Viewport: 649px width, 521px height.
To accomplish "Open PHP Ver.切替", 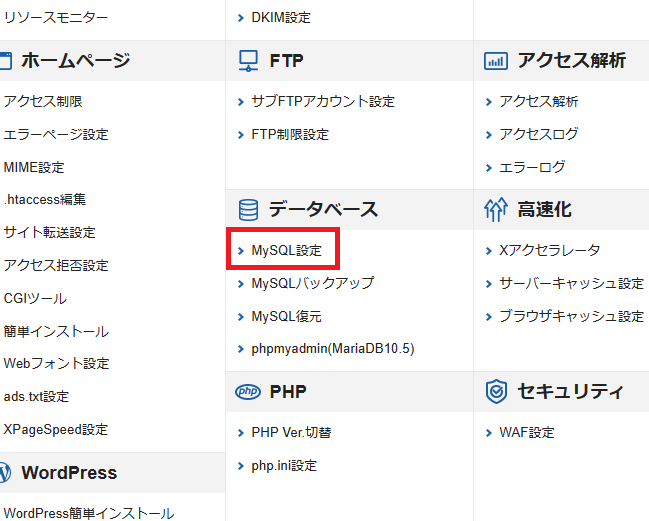I will (x=291, y=432).
